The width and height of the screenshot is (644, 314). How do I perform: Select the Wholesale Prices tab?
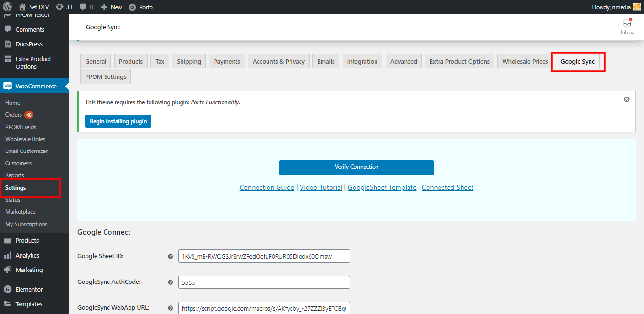(x=525, y=61)
